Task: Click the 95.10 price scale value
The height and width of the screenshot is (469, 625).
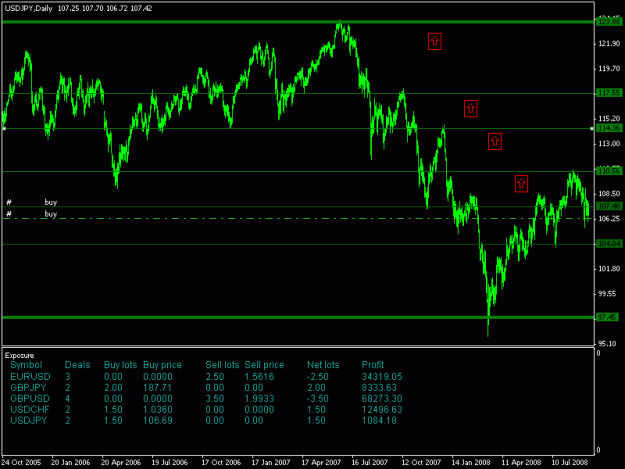Action: (607, 343)
